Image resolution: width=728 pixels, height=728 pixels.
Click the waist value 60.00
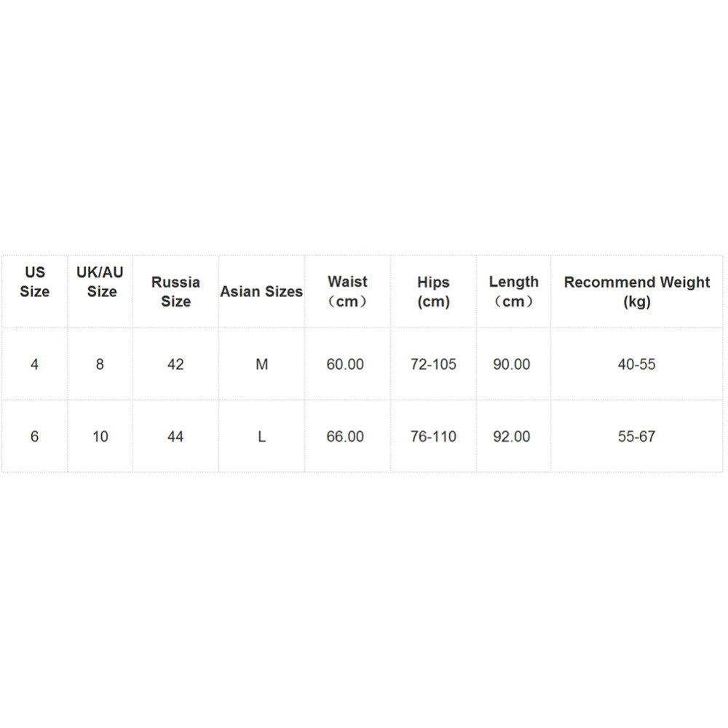[345, 364]
